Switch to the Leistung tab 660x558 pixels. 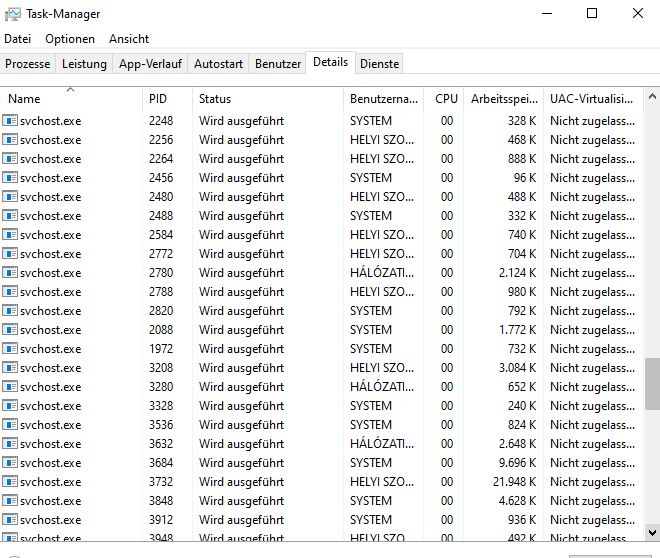[84, 64]
